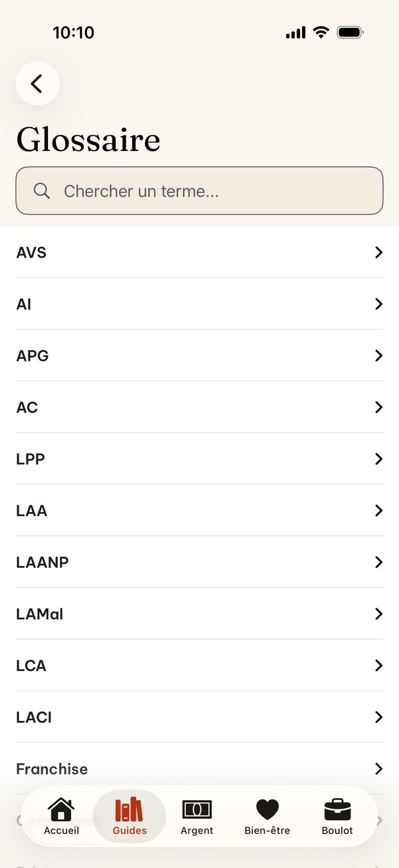Expand the Franchise entry chevron
Image resolution: width=399 pixels, height=868 pixels.
[378, 769]
